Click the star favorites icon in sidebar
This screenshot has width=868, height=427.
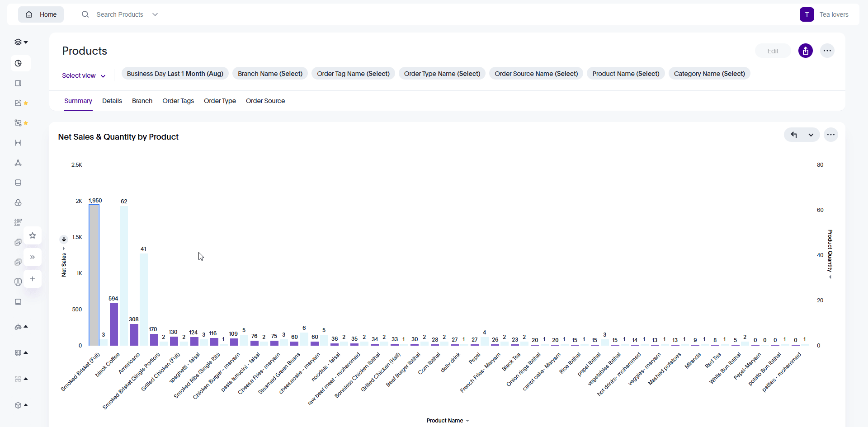tap(33, 235)
